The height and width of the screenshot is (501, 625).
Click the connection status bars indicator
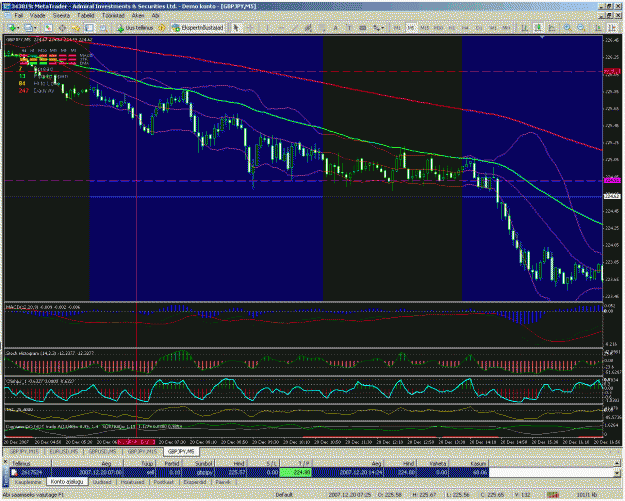[553, 495]
